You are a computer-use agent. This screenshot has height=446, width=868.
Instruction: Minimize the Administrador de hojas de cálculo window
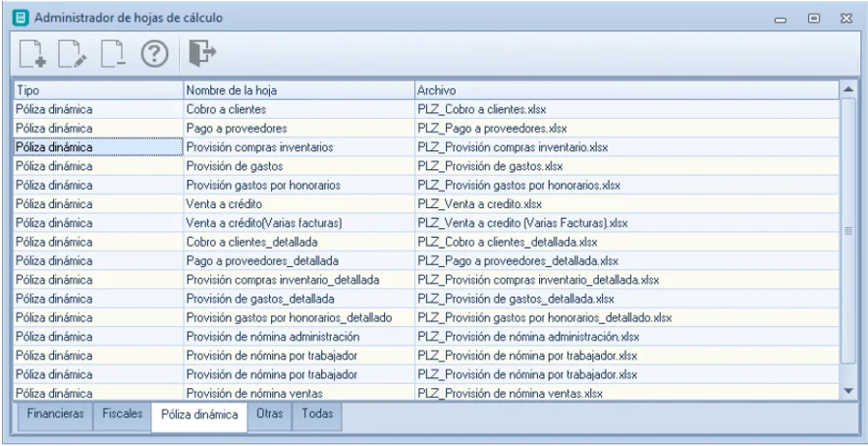click(x=781, y=19)
